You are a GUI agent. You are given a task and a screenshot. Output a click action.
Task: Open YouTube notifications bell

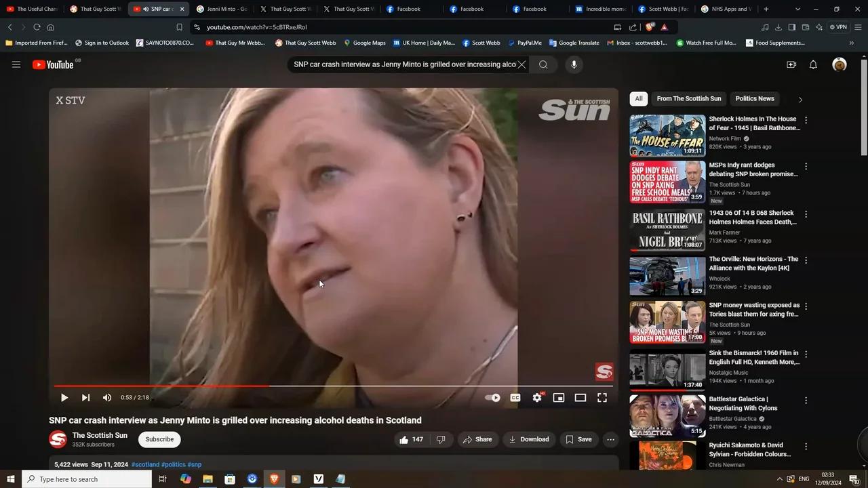[813, 64]
